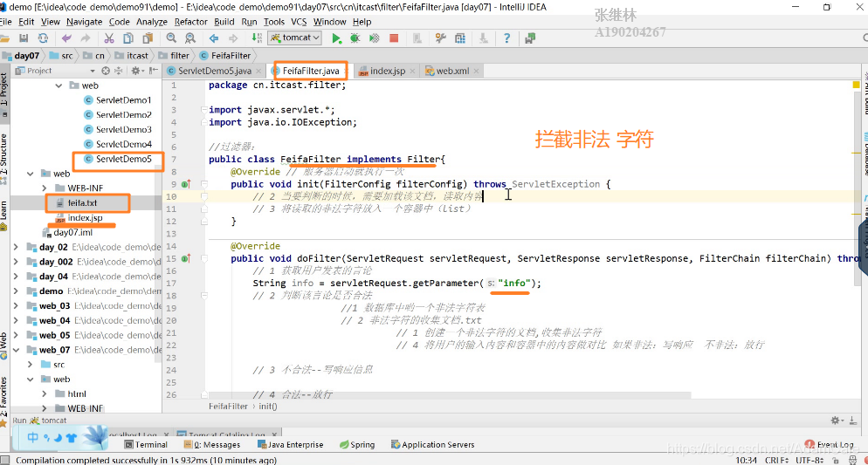Click Collapse All icon in Project panel
The width and height of the screenshot is (868, 465).
point(118,71)
